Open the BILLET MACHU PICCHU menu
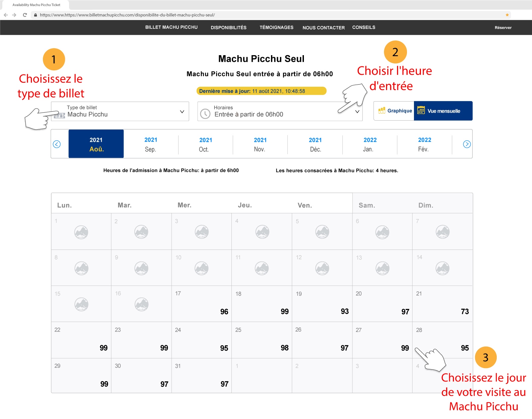The height and width of the screenshot is (419, 532). pyautogui.click(x=171, y=27)
